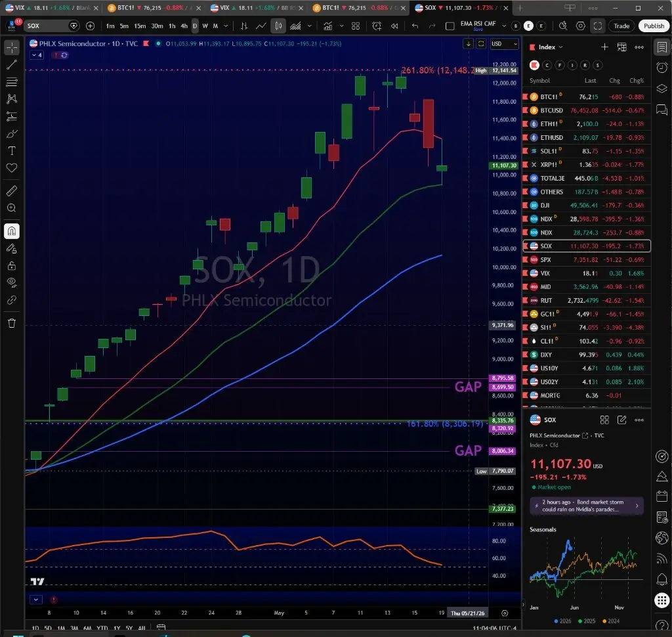
Task: Select the ruler measure tool
Action: 12,190
